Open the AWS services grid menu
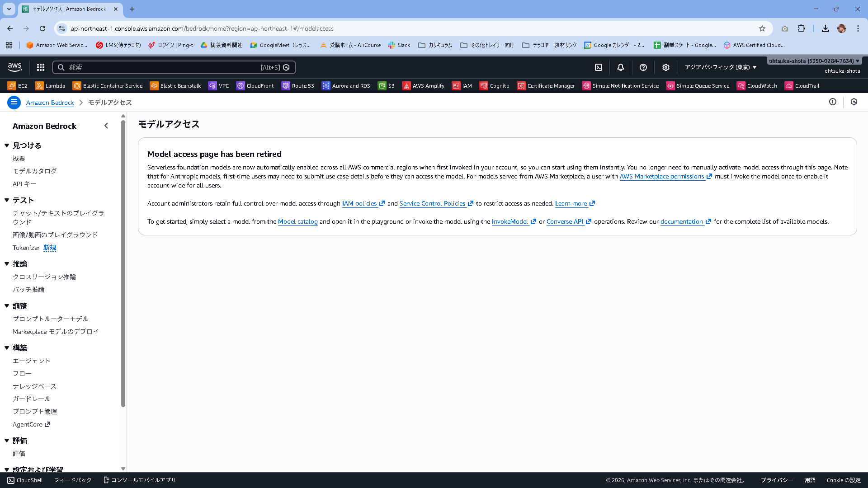 41,67
